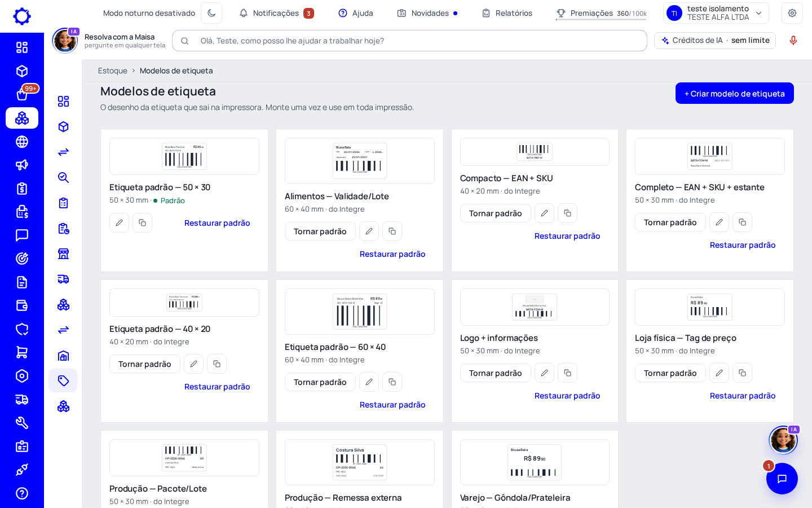Open the Créditos de IA indicator
The image size is (812, 508).
(x=715, y=41)
